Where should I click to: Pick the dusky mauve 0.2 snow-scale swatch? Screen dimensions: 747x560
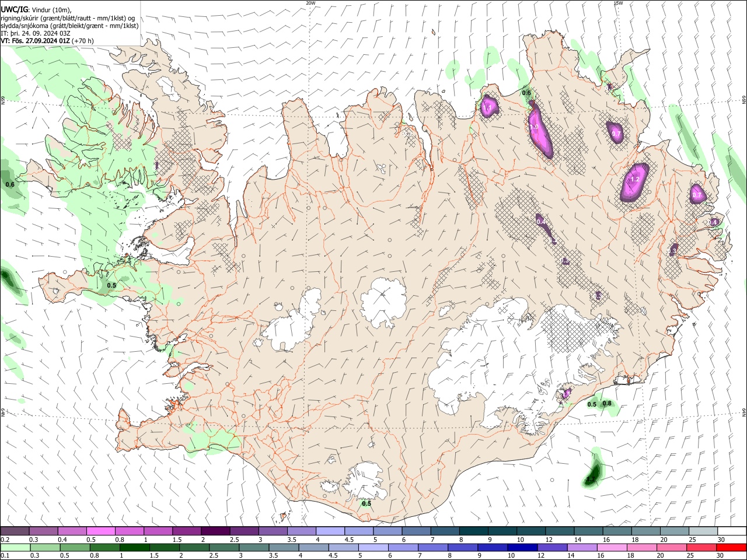click(15, 531)
